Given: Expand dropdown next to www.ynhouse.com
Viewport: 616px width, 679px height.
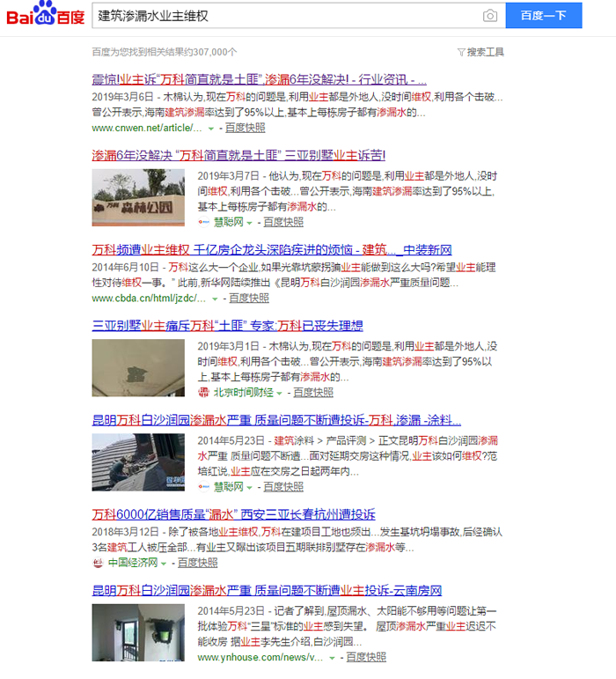Looking at the screenshot, I should pos(332,658).
